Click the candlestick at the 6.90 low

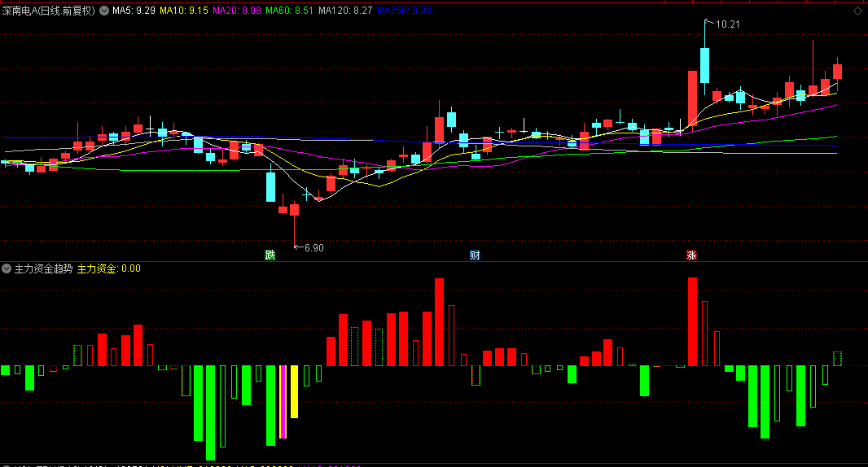[x=295, y=210]
